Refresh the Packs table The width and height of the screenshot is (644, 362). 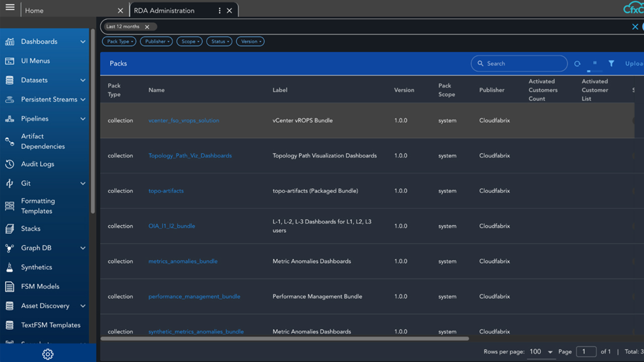coord(577,64)
